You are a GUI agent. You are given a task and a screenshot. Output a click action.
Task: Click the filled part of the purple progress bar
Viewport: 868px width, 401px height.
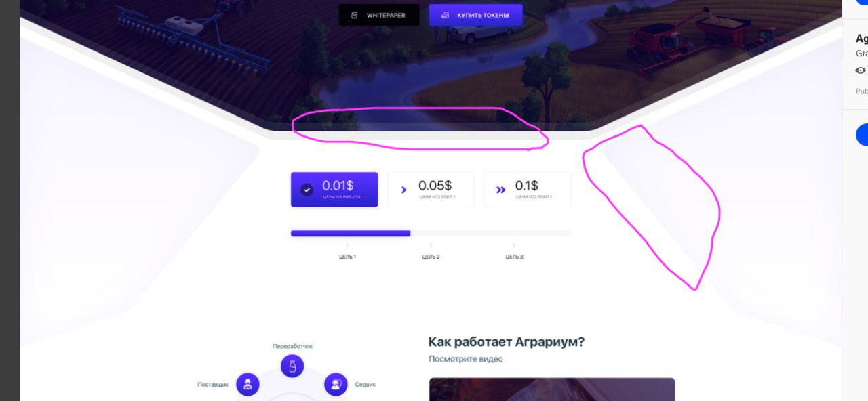click(351, 233)
